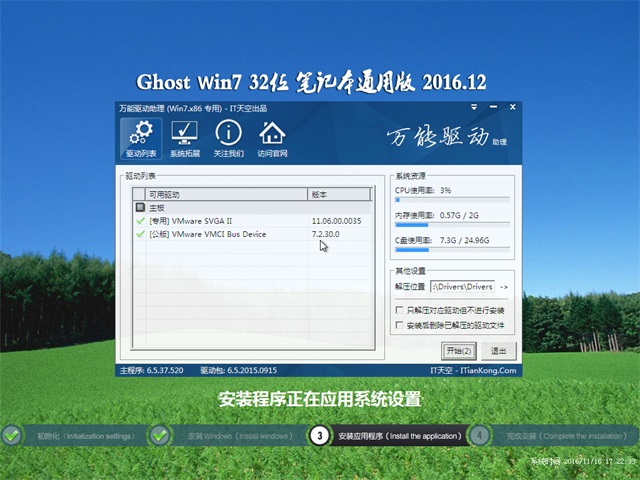
Task: Click the step 4 Complete installation circle
Action: [x=480, y=436]
